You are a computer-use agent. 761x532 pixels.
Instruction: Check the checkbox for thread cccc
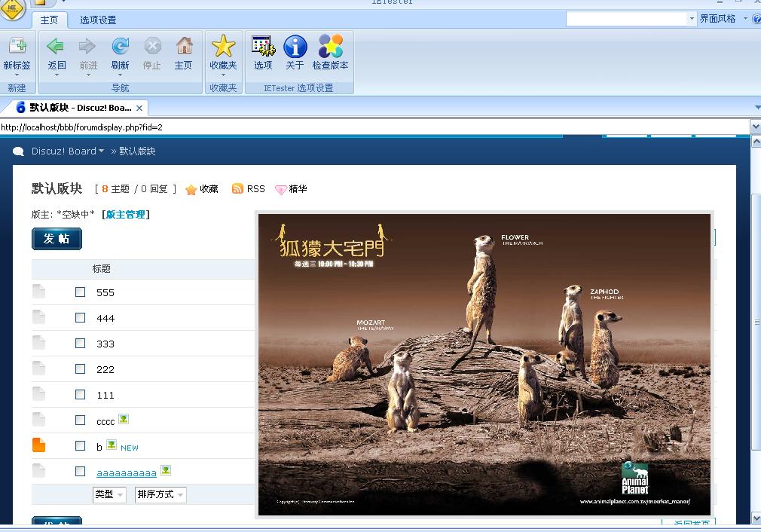(80, 420)
